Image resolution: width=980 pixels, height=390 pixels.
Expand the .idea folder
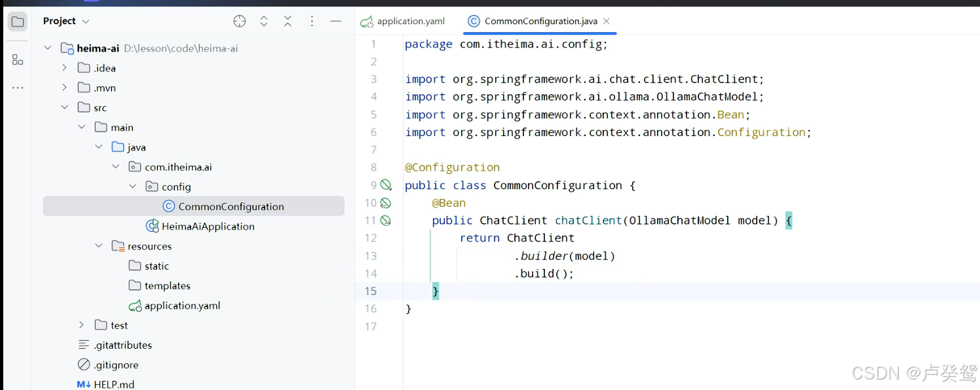click(x=64, y=67)
